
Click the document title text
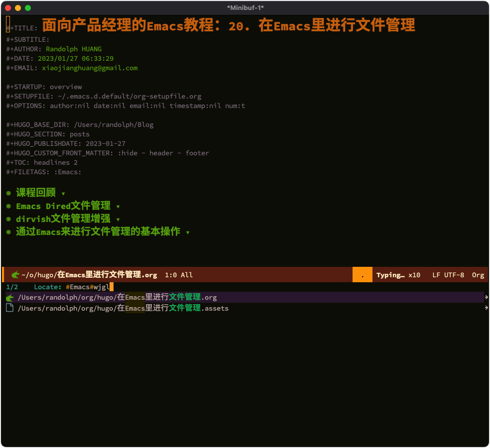[x=229, y=25]
